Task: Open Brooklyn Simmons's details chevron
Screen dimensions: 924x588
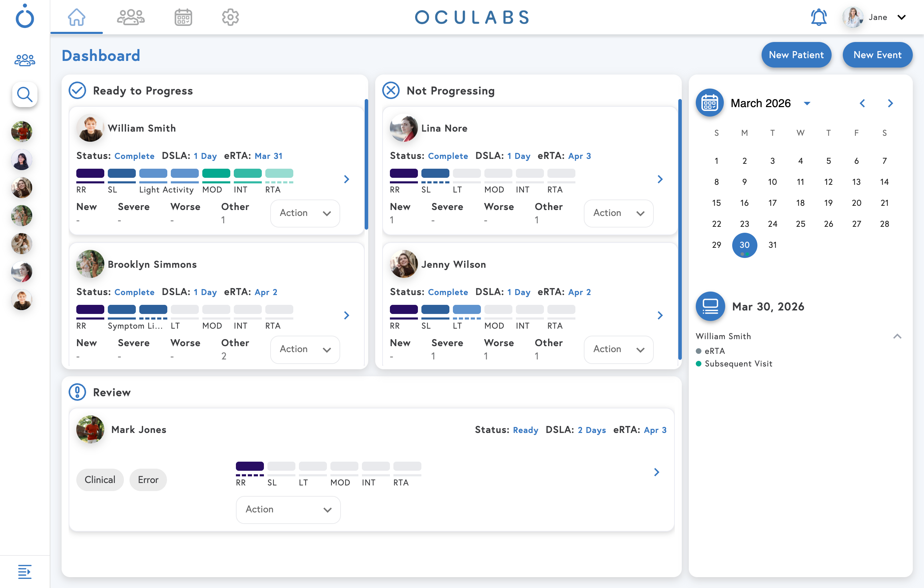Action: click(x=346, y=315)
